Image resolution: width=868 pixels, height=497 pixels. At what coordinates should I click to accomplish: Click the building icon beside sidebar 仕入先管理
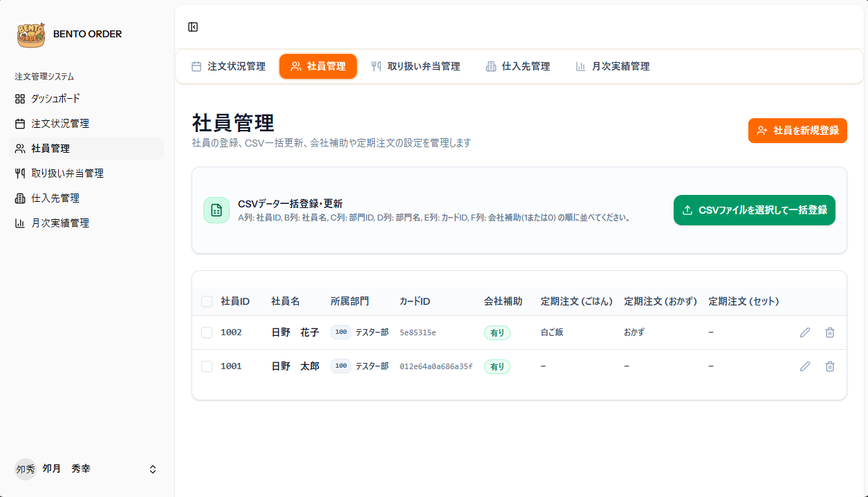click(x=20, y=198)
